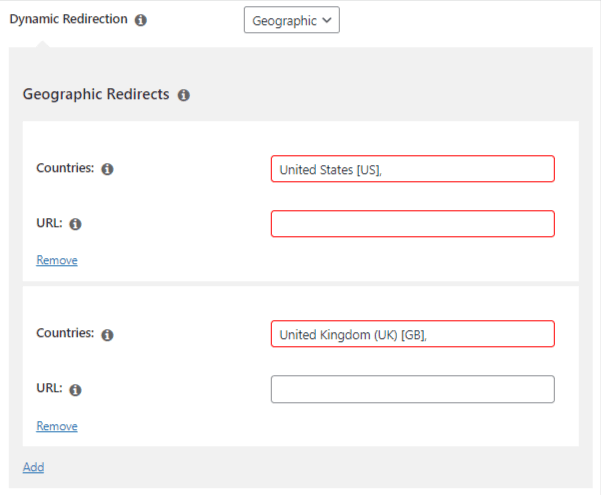Add a new geographic redirect
Screen dimensions: 601x495
coord(33,467)
